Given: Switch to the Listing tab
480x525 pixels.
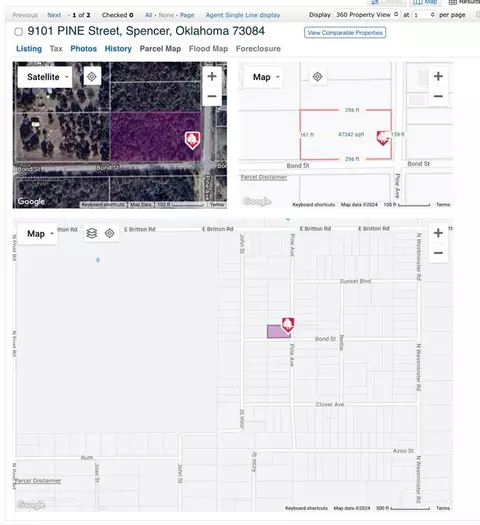Looking at the screenshot, I should pos(29,49).
